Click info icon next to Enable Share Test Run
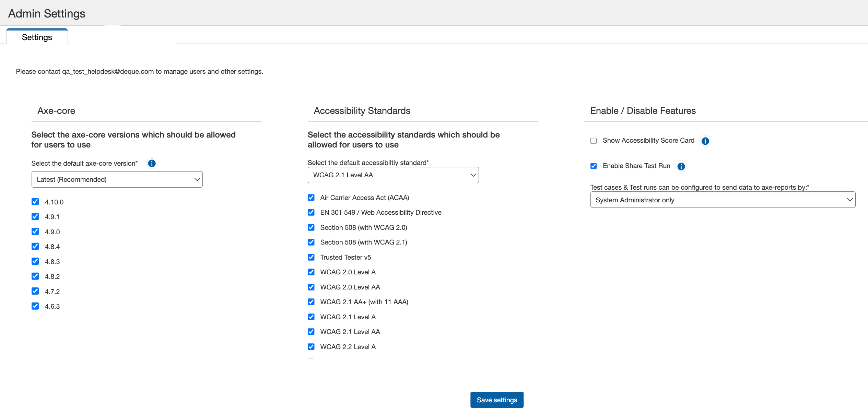Viewport: 868px width, 415px height. coord(681,166)
